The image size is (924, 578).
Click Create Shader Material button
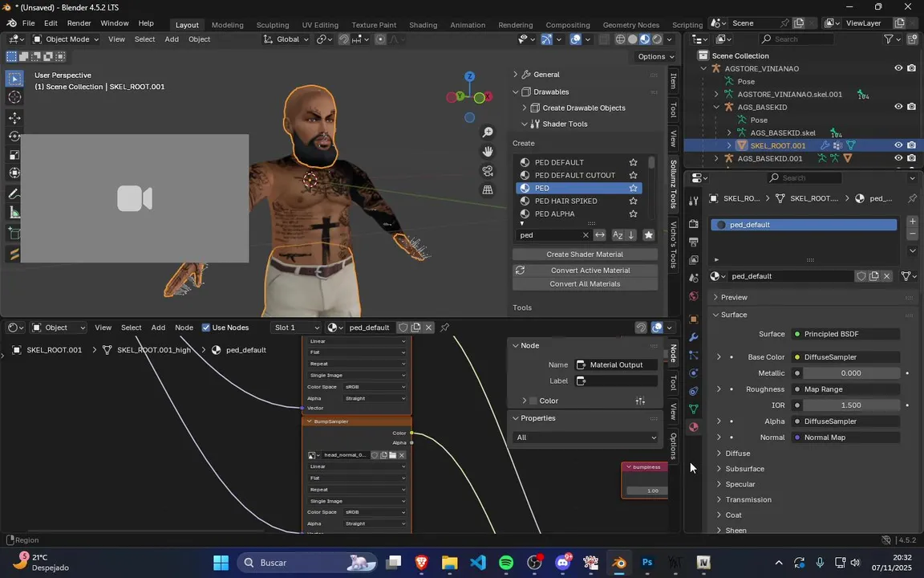(x=585, y=254)
